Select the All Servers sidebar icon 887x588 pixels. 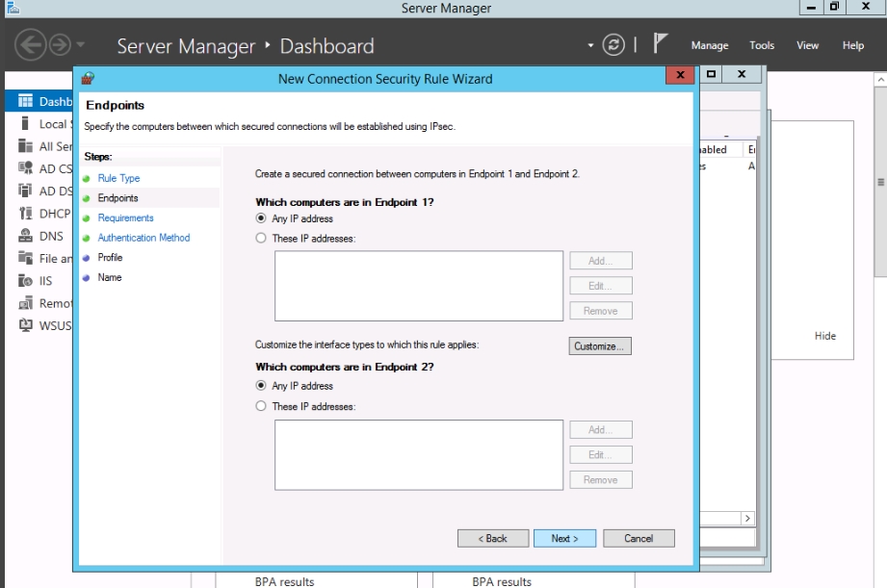click(25, 146)
